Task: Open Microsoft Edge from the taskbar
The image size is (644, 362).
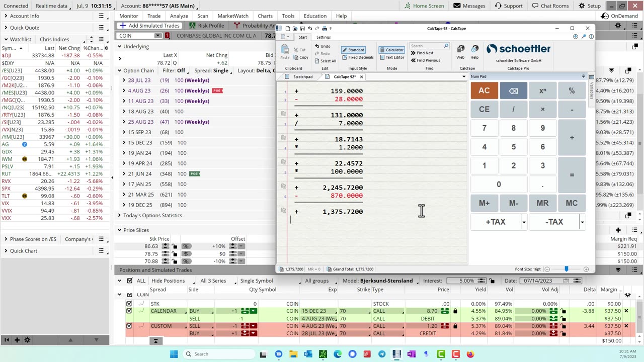Action: (x=337, y=354)
